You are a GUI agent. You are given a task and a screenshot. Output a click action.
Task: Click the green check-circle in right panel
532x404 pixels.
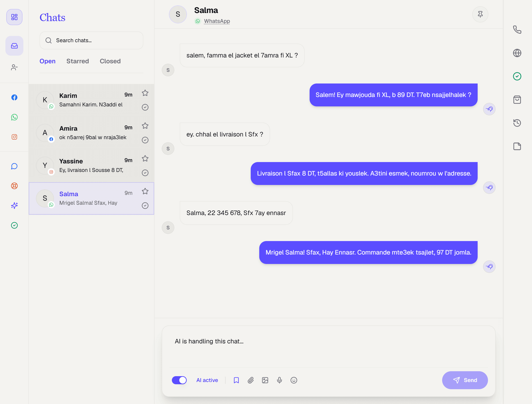(x=517, y=76)
